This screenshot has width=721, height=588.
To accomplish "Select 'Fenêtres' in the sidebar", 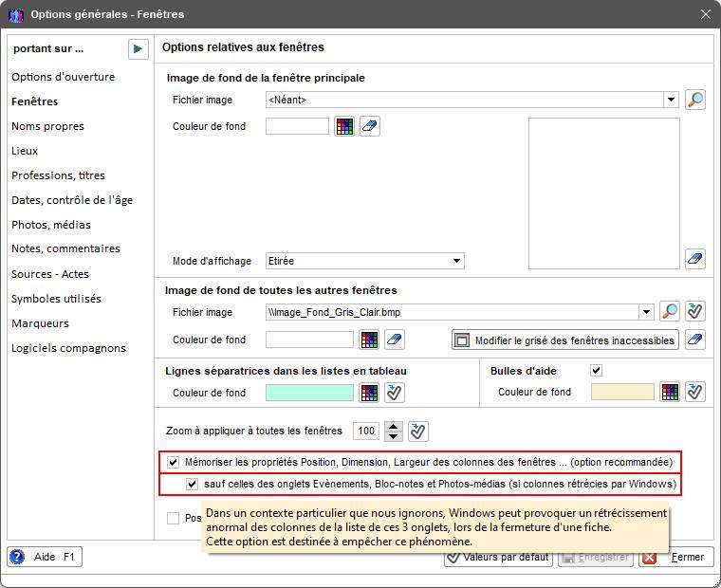I will click(35, 101).
